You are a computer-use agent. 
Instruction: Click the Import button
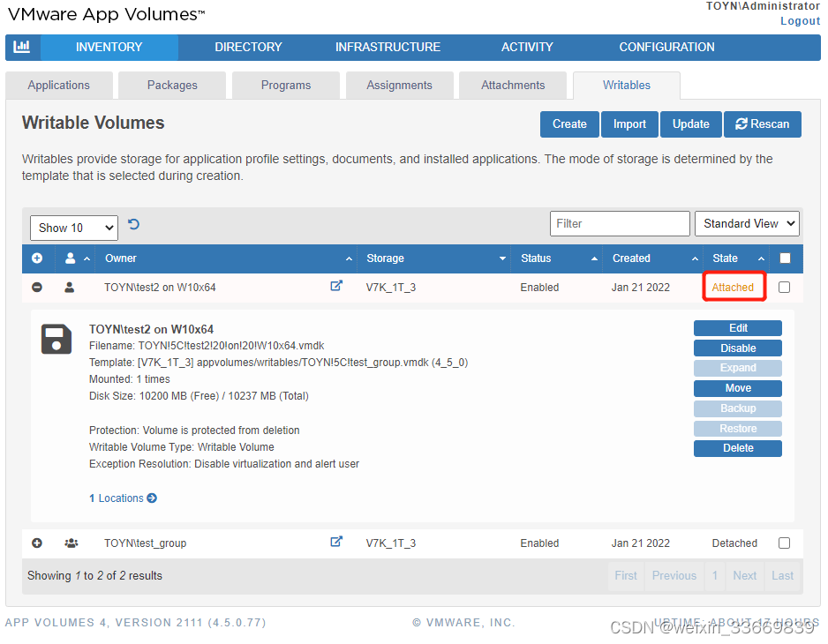click(x=629, y=124)
